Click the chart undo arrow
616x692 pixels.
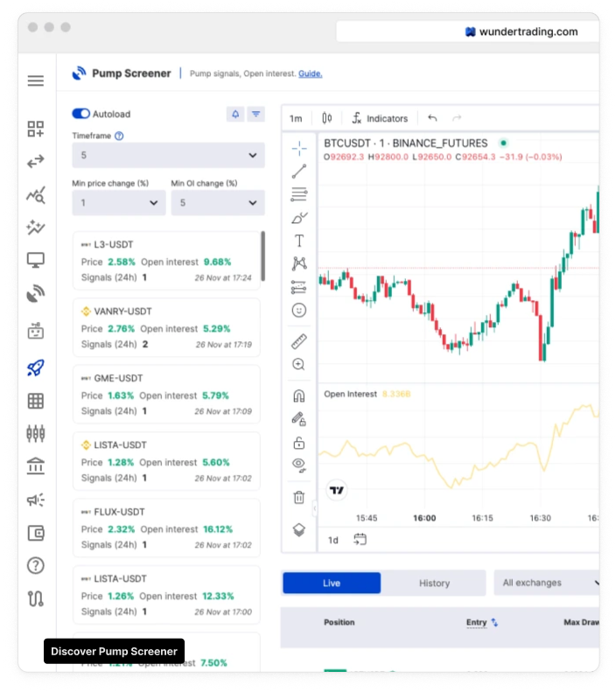[x=432, y=118]
